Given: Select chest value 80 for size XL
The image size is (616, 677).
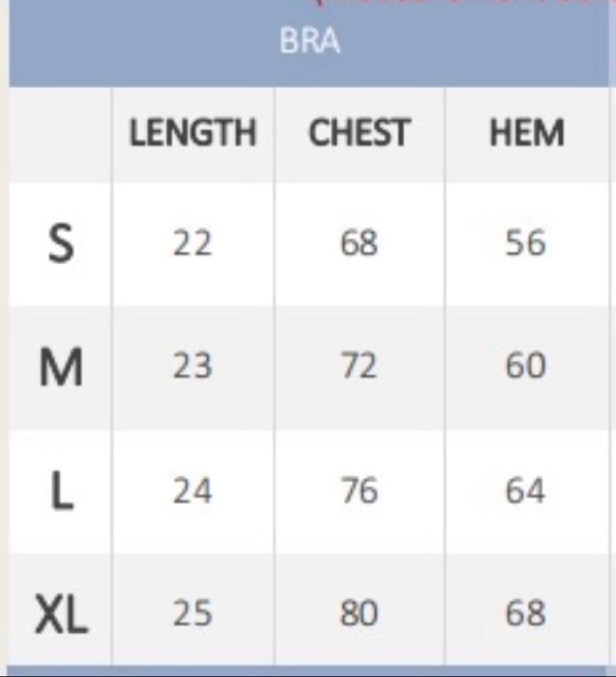Looking at the screenshot, I should pos(358,614).
